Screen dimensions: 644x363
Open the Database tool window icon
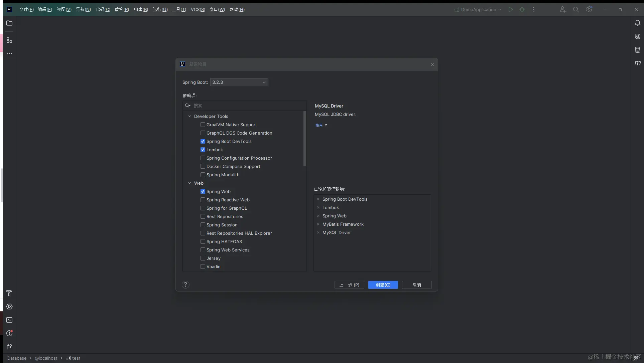tap(638, 50)
